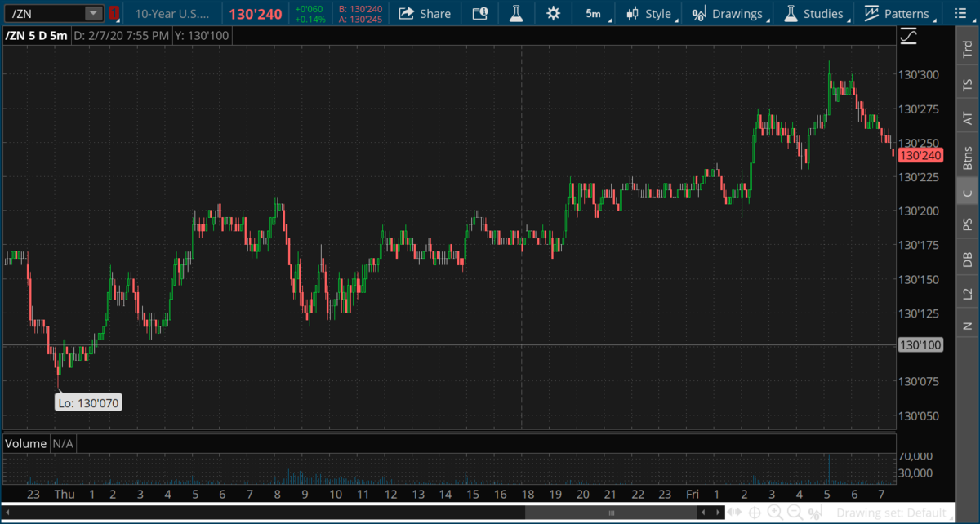Open the Patterns menu

tap(898, 13)
